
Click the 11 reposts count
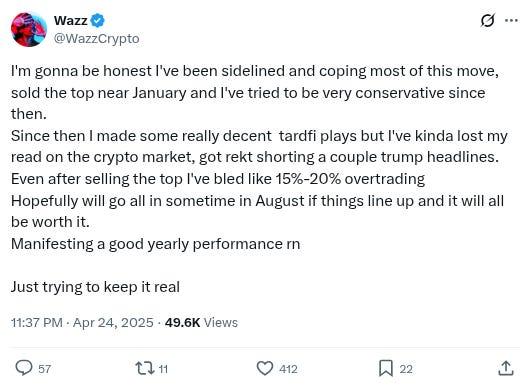(163, 369)
